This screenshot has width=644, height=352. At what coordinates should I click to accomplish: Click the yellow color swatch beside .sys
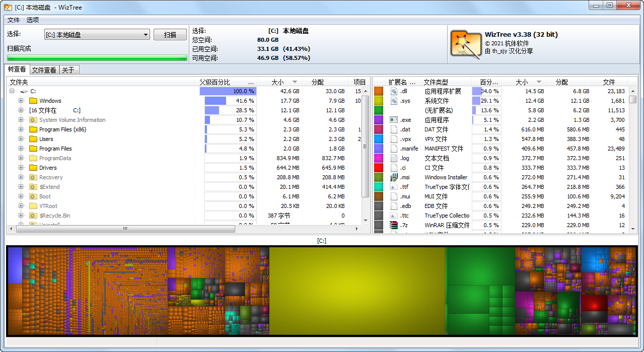point(379,101)
